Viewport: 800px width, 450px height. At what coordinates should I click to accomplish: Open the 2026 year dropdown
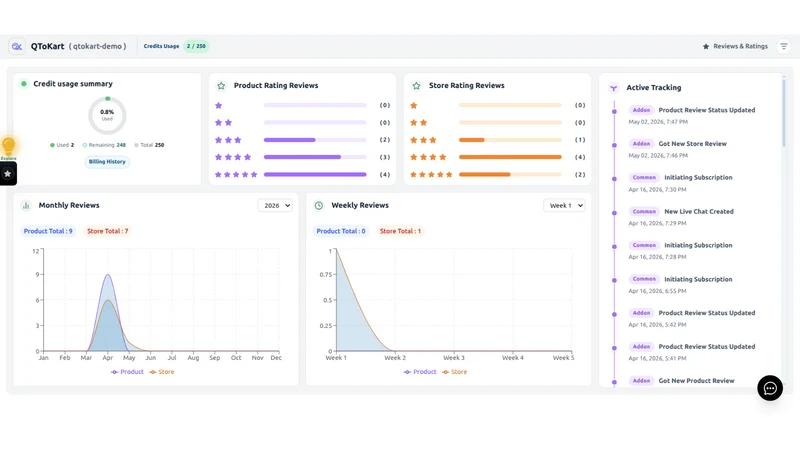[276, 206]
